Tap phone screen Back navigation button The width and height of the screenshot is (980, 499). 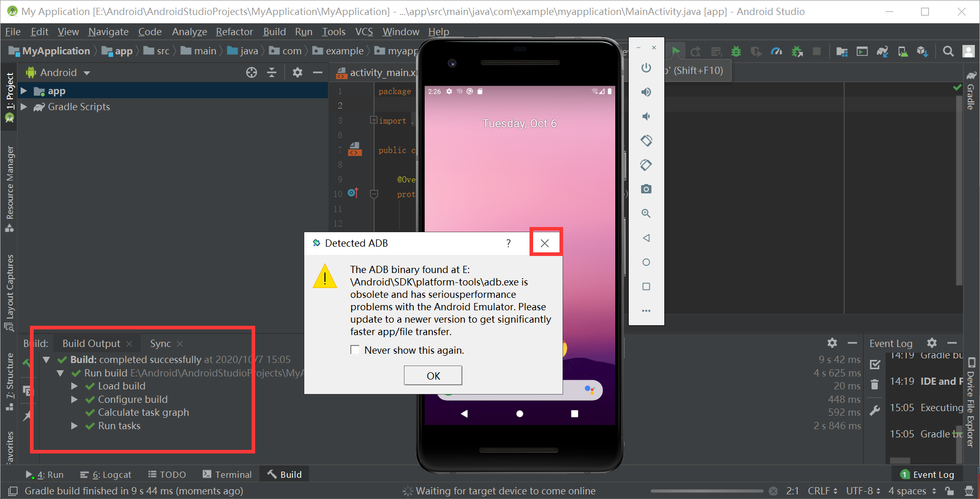pos(464,414)
